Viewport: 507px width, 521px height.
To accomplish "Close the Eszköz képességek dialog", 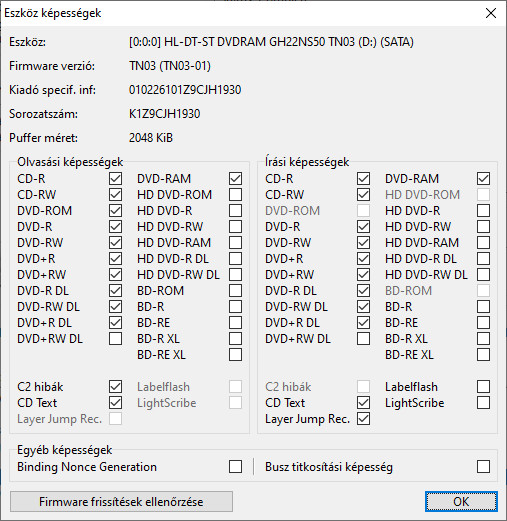I will pos(491,13).
